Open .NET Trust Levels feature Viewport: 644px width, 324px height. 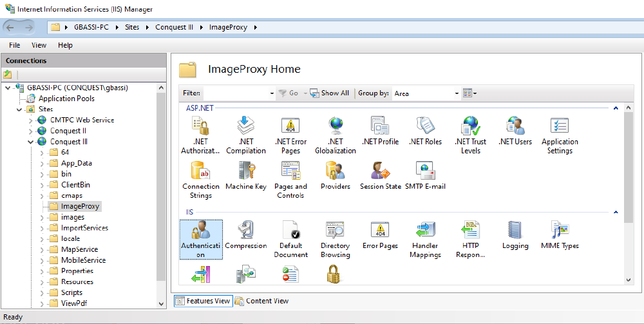click(x=470, y=135)
